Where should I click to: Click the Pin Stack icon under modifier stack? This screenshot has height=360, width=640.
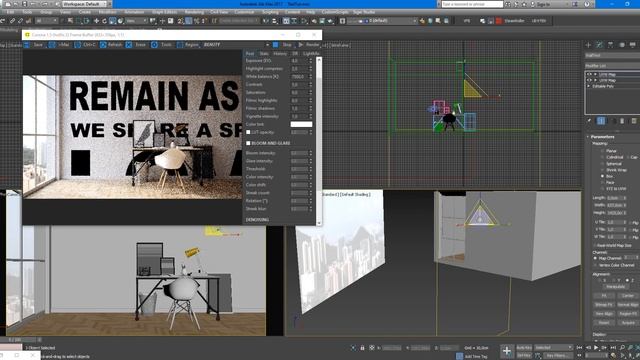[589, 121]
